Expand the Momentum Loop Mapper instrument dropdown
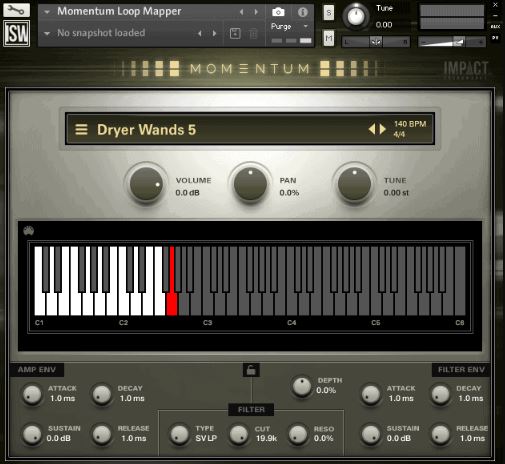505x464 pixels. click(47, 12)
